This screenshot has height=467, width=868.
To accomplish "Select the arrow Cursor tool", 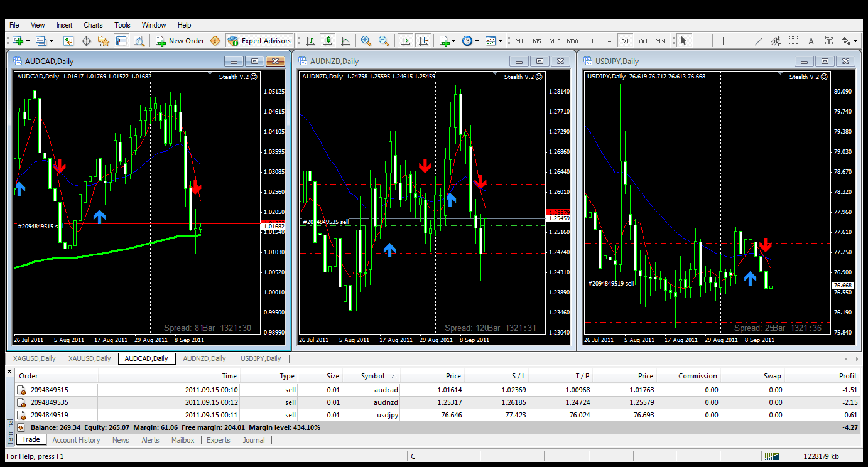I will click(683, 41).
